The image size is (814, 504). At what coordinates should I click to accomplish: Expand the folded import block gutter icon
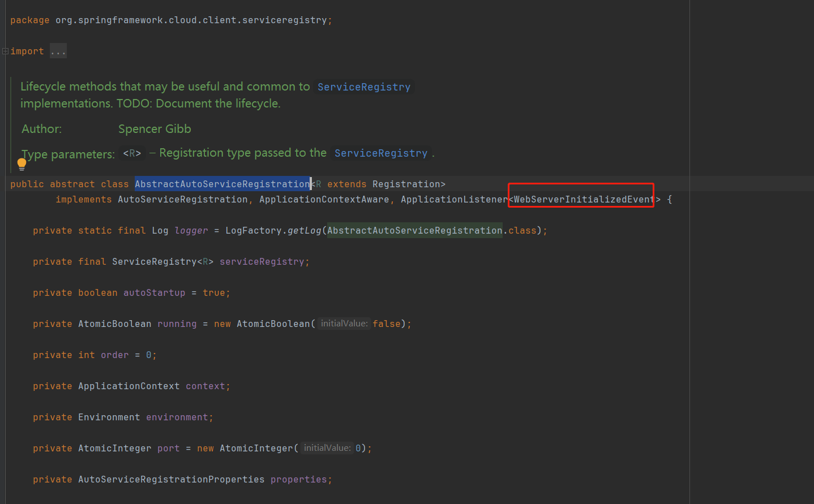[x=5, y=51]
